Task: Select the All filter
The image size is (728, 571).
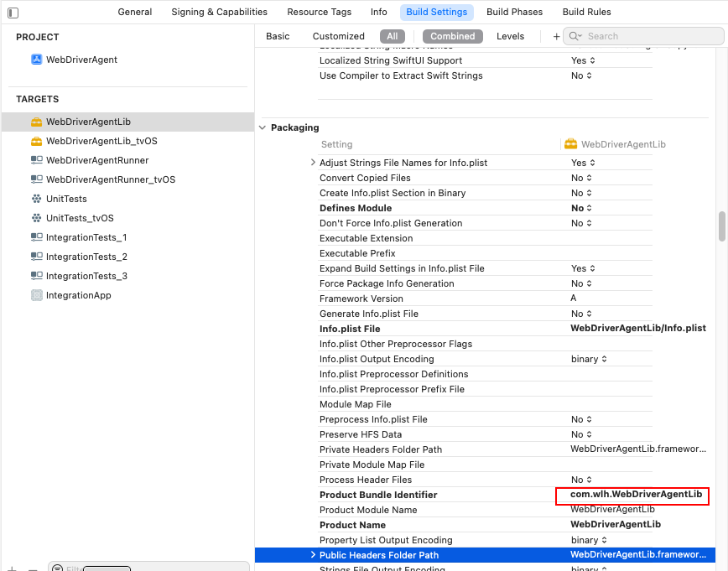Action: coord(393,36)
